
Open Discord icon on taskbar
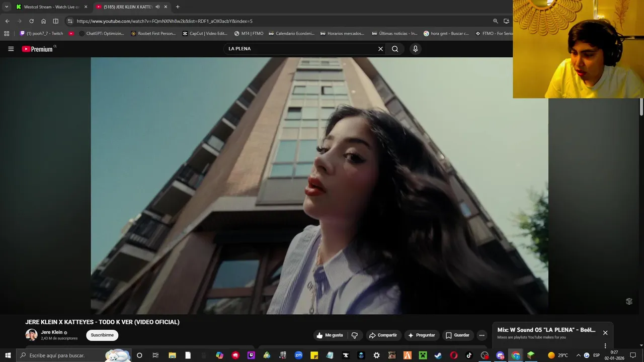click(500, 355)
